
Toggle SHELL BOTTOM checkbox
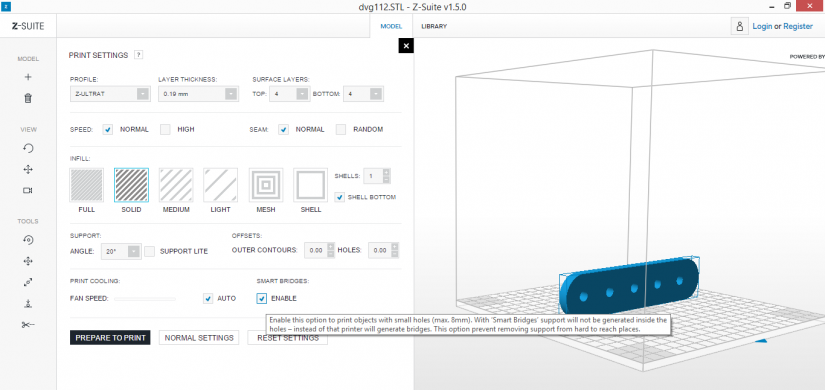[x=340, y=197]
